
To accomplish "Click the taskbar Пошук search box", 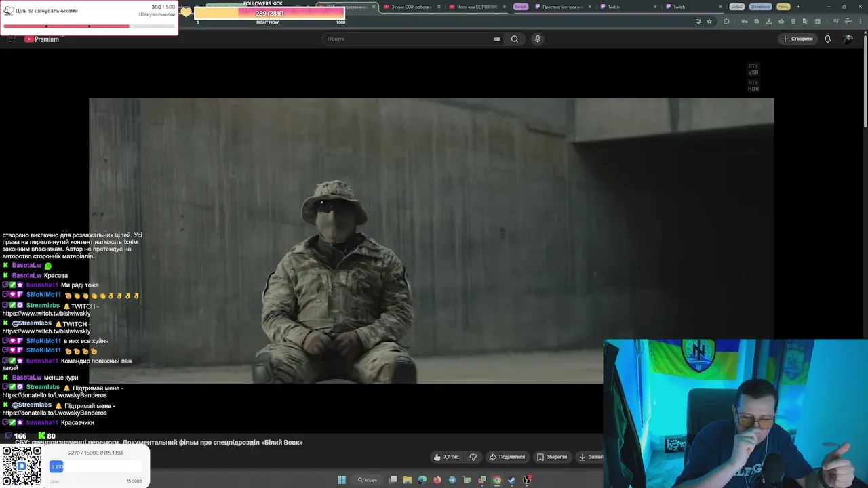I will pos(368,480).
